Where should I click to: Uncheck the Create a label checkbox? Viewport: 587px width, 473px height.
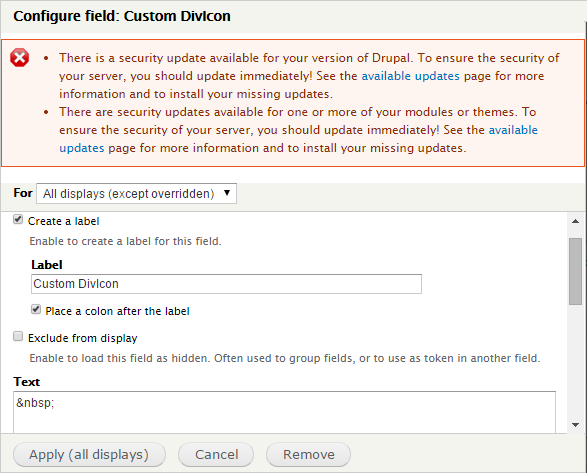pyautogui.click(x=18, y=219)
